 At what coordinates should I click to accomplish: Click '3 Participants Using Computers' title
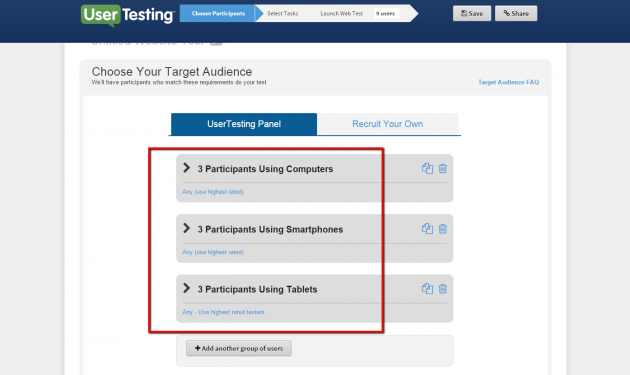pos(265,169)
